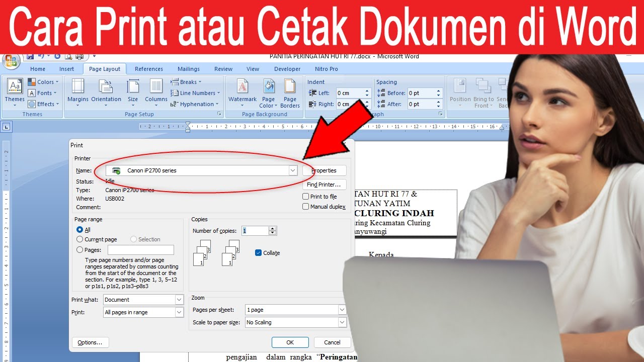The image size is (644, 362).
Task: Switch to the References tab
Action: click(x=149, y=69)
